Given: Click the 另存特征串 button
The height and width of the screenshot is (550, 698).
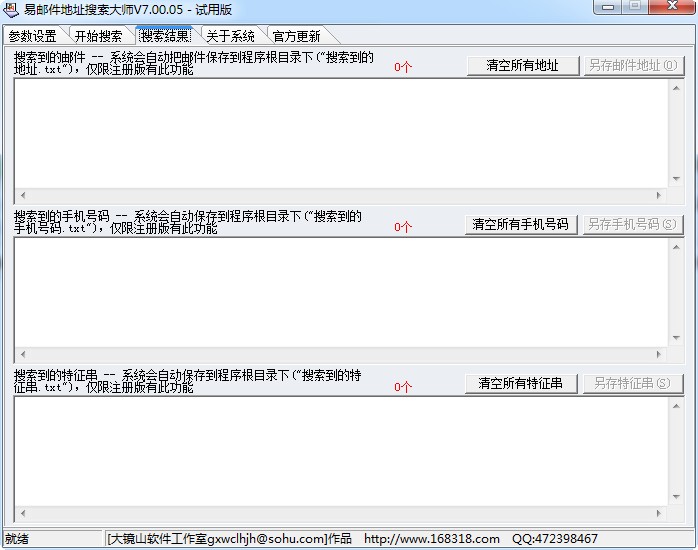Looking at the screenshot, I should point(633,383).
